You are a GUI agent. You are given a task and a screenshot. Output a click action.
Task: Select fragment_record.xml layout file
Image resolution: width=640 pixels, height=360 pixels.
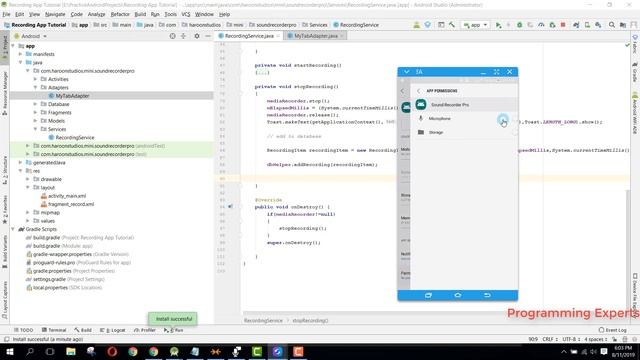click(x=71, y=204)
